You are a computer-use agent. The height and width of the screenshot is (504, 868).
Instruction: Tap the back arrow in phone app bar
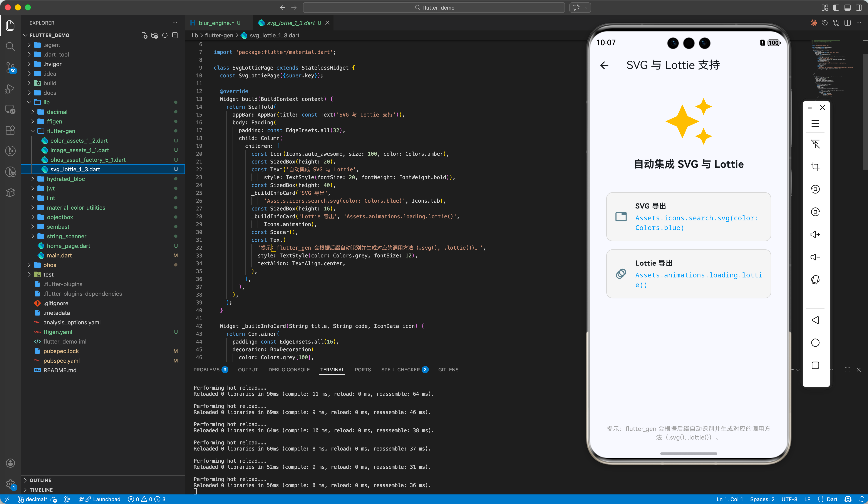604,65
